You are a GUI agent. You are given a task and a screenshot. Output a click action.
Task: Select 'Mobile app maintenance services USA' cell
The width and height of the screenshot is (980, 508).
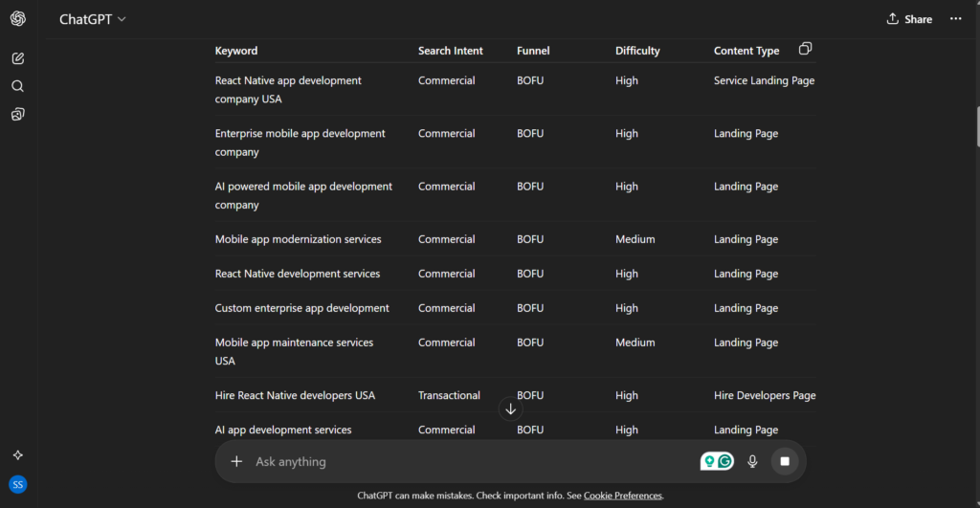295,351
